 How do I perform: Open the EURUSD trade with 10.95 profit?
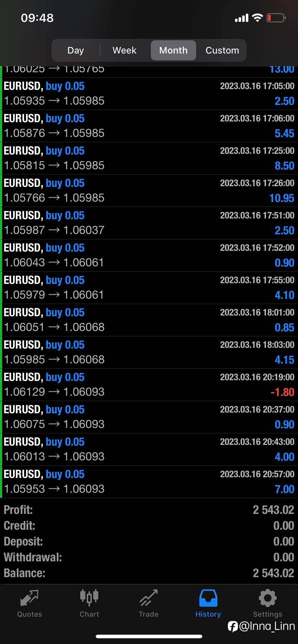[x=149, y=190]
